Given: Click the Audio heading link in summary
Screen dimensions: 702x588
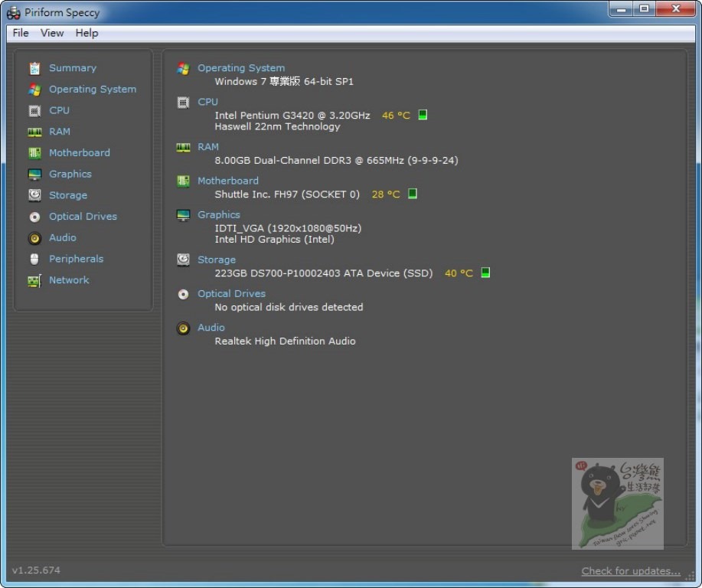Looking at the screenshot, I should tap(211, 328).
